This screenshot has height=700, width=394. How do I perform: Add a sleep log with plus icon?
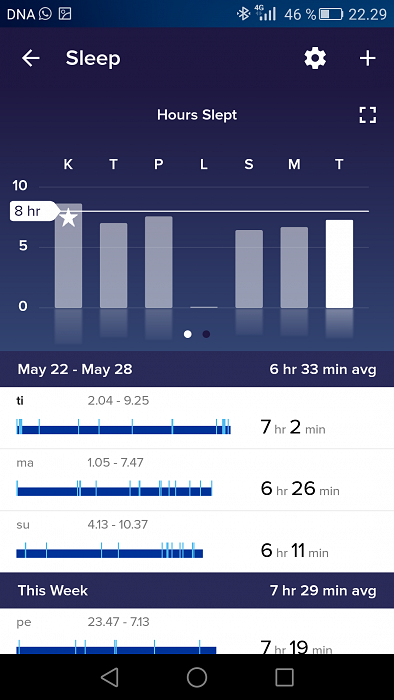click(368, 58)
